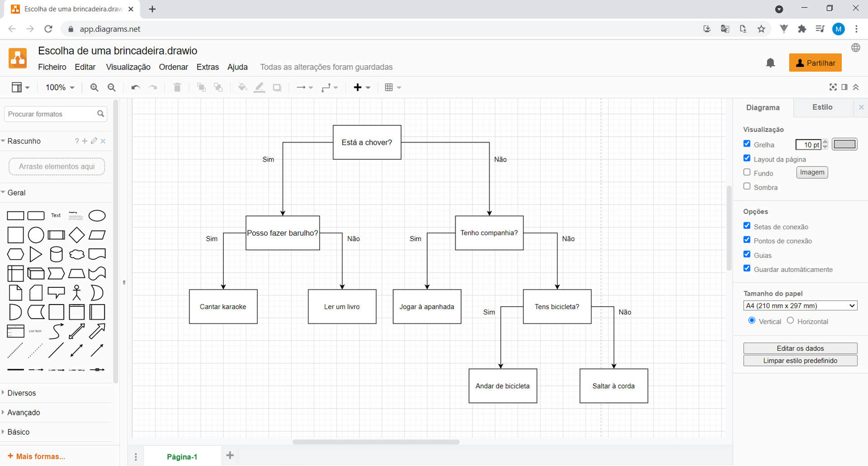Open browser extensions puzzle icon
The image size is (868, 466).
802,29
